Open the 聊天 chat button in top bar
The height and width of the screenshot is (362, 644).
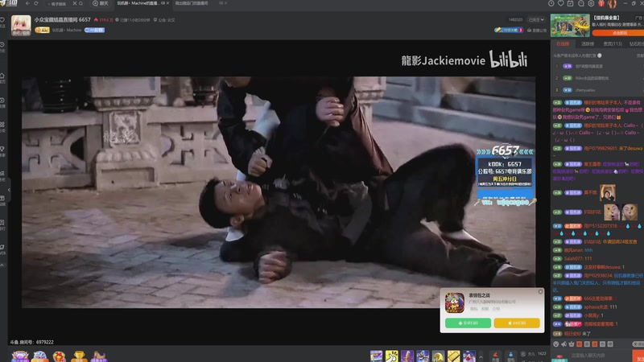coord(100,3)
